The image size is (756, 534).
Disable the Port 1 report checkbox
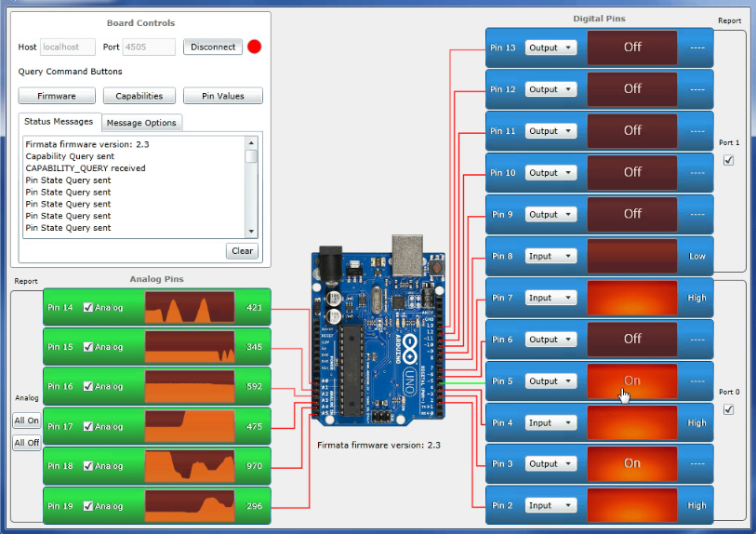coord(729,160)
